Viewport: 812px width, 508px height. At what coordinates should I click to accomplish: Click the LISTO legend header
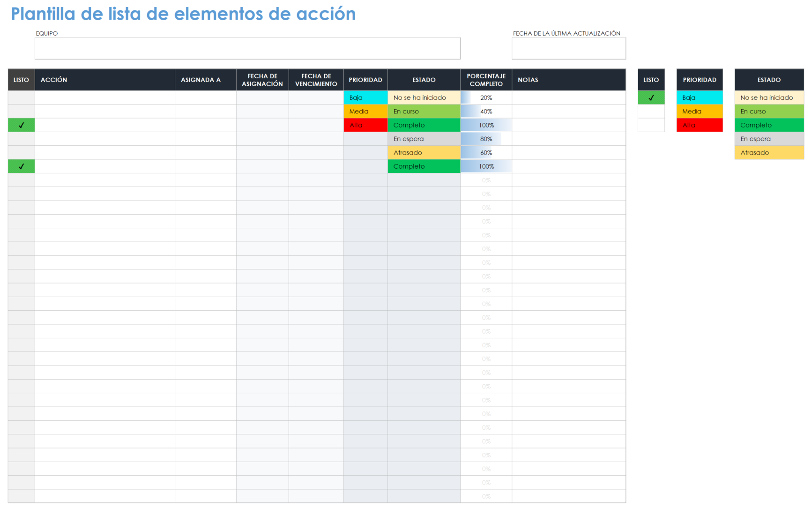click(x=651, y=80)
